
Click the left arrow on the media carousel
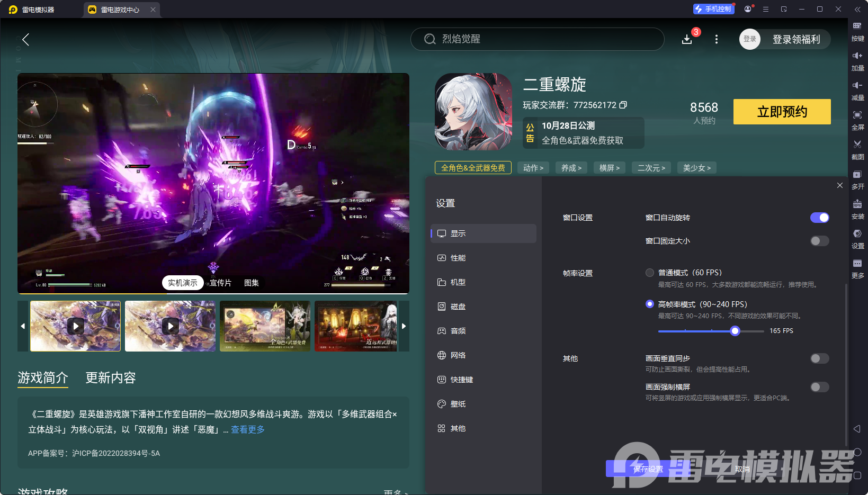click(x=22, y=326)
